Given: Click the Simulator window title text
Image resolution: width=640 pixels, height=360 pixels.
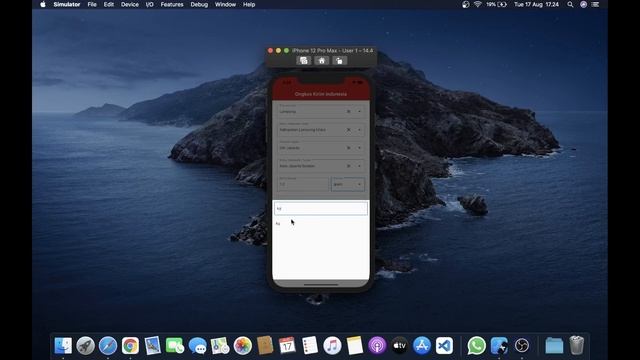Looking at the screenshot, I should tap(332, 51).
